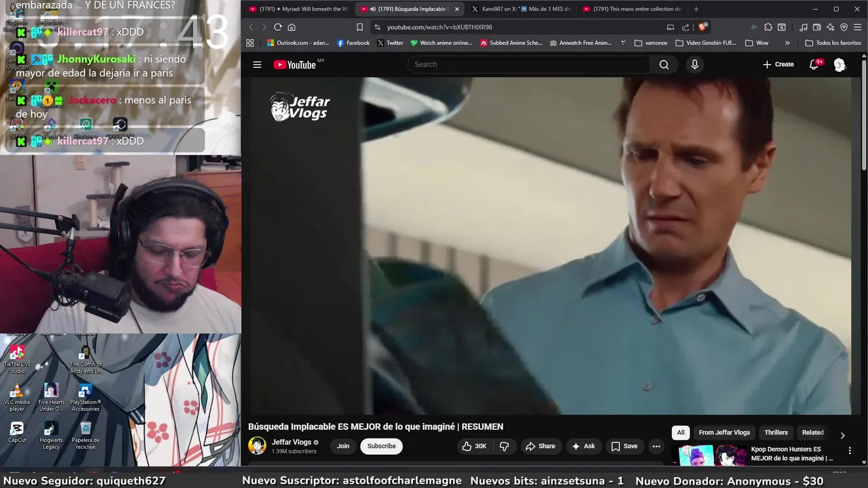The image size is (868, 488).
Task: Go to the YouTube home logo
Action: pyautogui.click(x=295, y=64)
